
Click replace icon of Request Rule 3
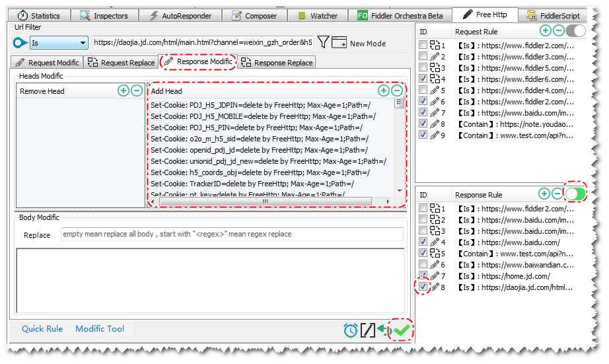coord(435,67)
